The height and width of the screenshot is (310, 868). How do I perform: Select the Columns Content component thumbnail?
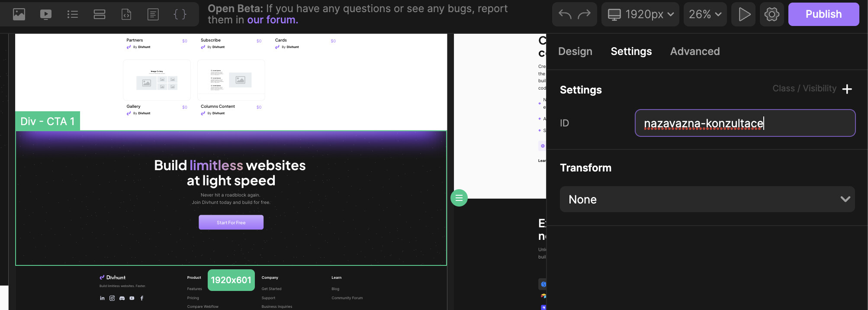pos(231,80)
